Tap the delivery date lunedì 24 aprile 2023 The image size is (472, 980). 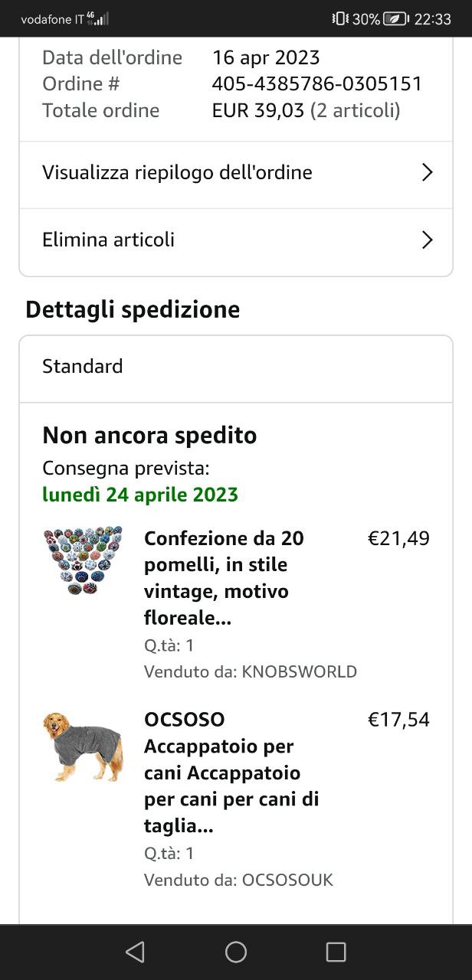pyautogui.click(x=140, y=495)
